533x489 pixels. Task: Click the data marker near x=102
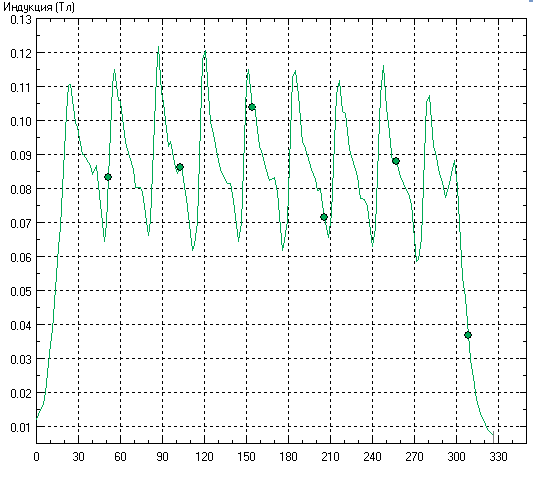(180, 167)
